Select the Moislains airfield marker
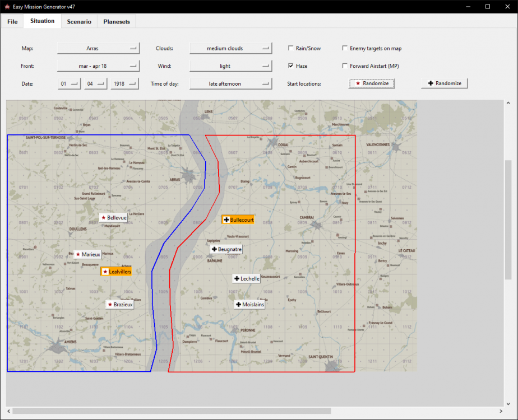Screen dimensions: 518x420 249,305
